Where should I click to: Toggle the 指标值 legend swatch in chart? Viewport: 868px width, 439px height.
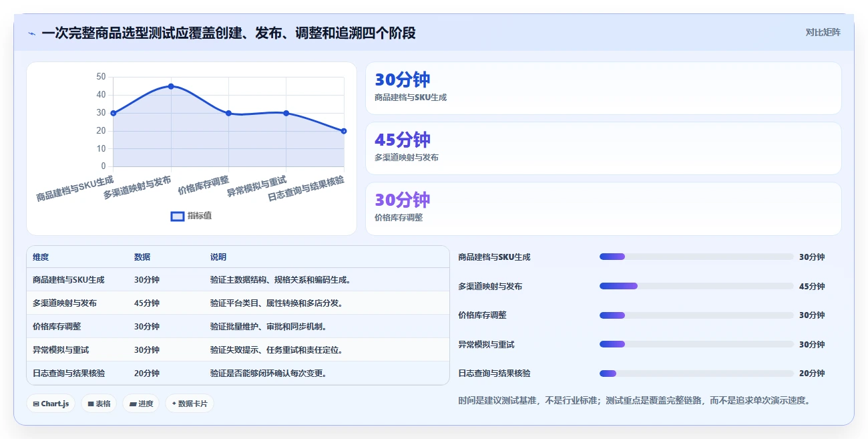point(178,216)
